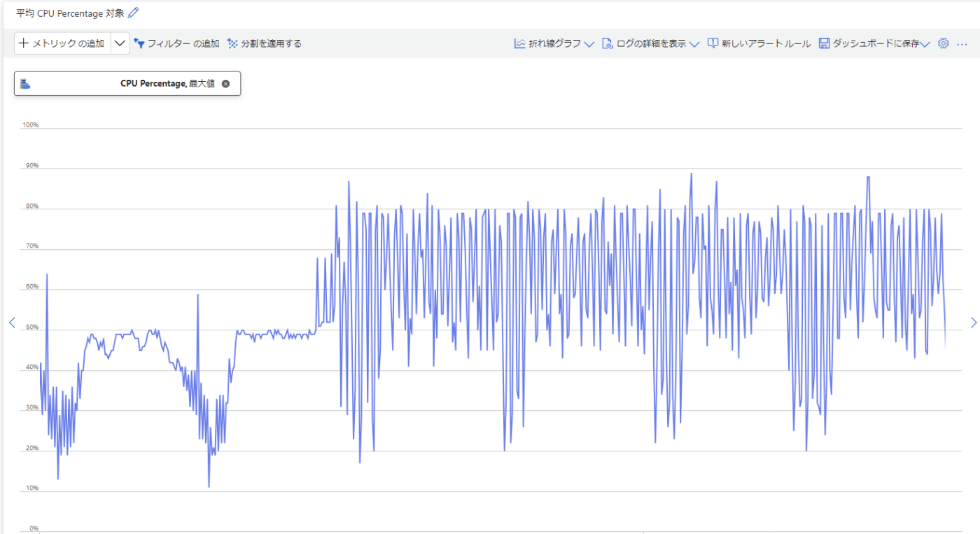This screenshot has width=980, height=534.
Task: Click the plus icon next to メトリックの追加
Action: (22, 43)
